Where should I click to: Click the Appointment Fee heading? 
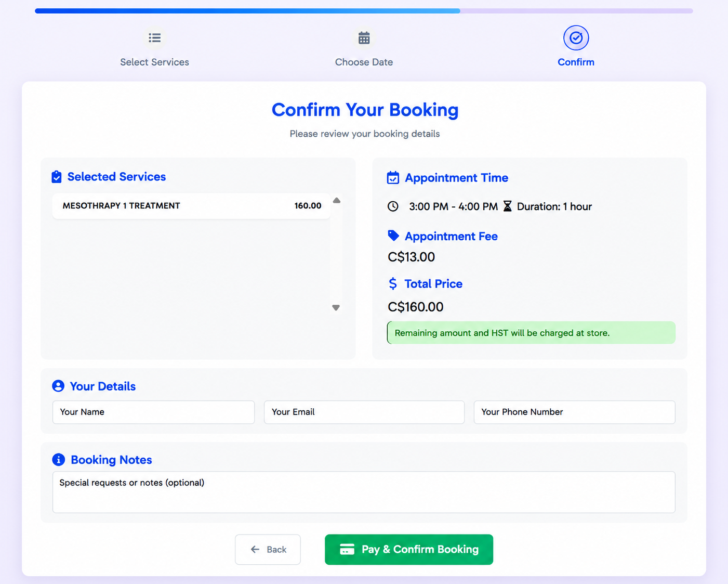click(x=451, y=236)
